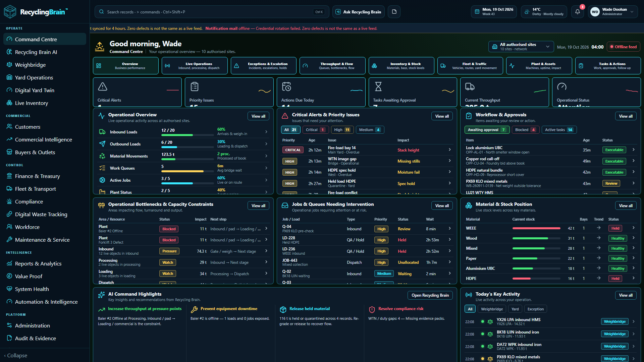Image resolution: width=644 pixels, height=362 pixels.
Task: Switch to the Fleet & Traffic tab
Action: pos(470,66)
